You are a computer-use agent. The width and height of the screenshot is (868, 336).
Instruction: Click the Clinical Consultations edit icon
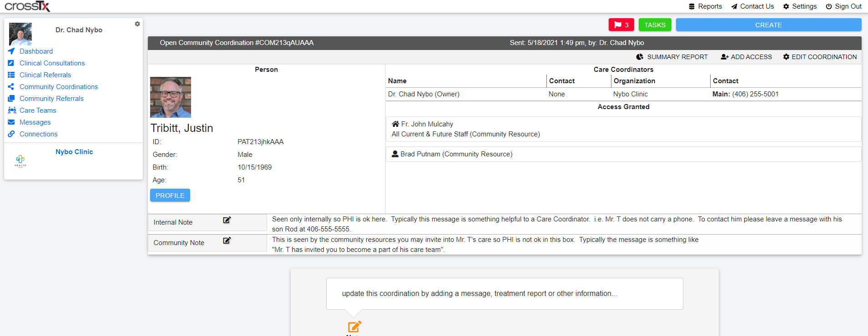[x=11, y=63]
